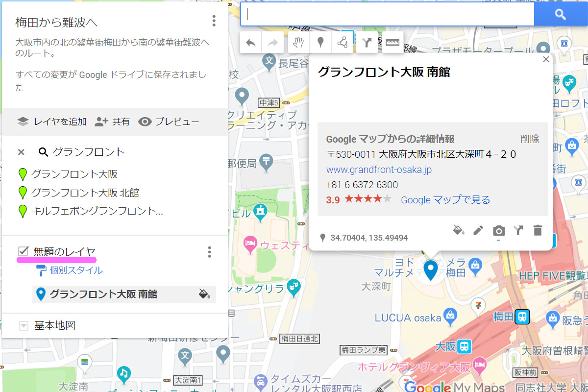
Task: Click the pencil edit icon in info window
Action: click(x=478, y=230)
